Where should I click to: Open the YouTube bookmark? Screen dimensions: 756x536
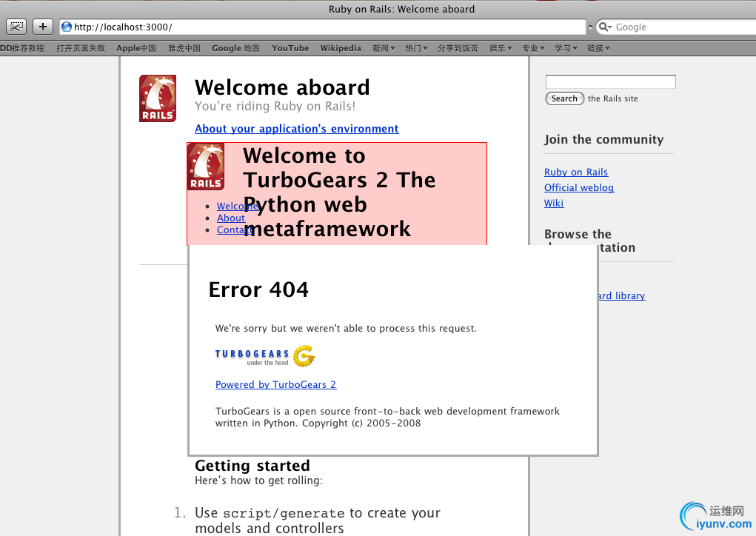click(290, 48)
